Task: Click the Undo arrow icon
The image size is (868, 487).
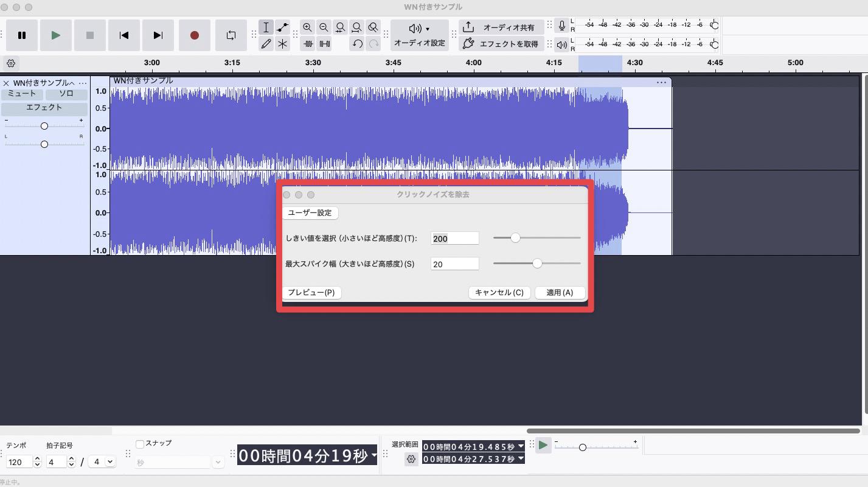Action: tap(357, 44)
